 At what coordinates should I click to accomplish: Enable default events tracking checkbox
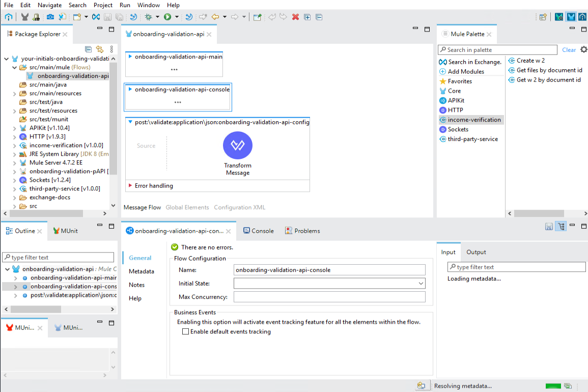pos(186,332)
